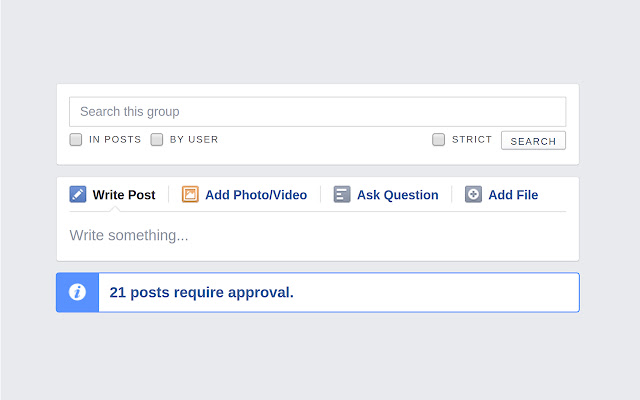
Task: Click the Write Post pencil icon
Action: pos(78,194)
